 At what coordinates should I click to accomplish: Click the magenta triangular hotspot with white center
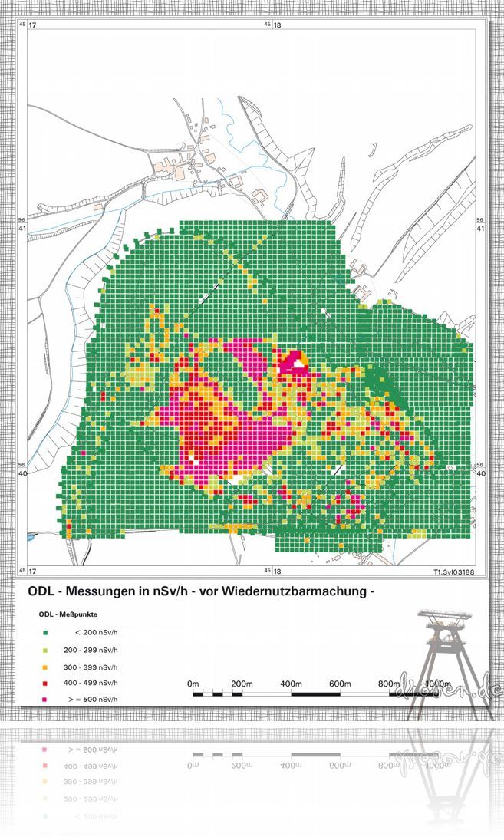click(293, 361)
